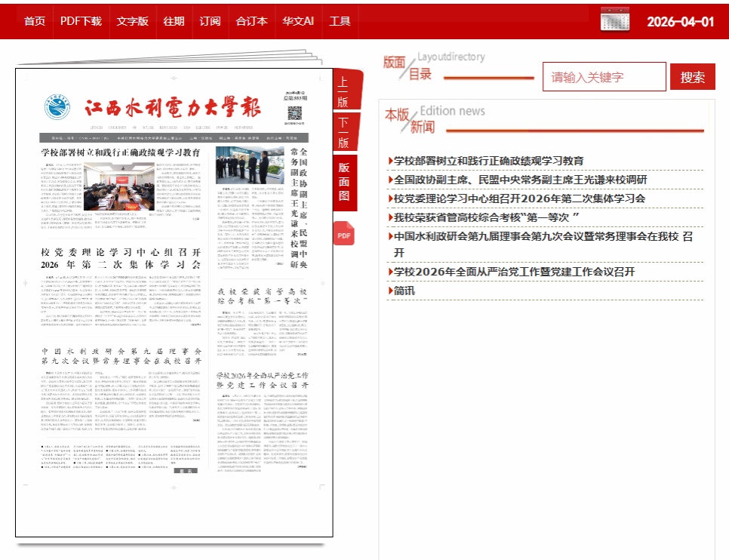729x560 pixels.
Task: Download the page via PDF icon
Action: (x=344, y=233)
